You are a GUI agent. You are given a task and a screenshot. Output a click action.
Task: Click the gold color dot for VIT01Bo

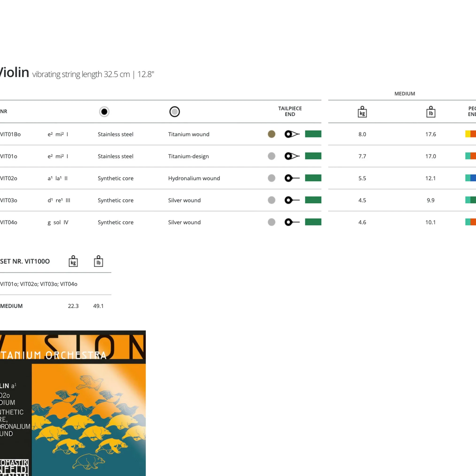pos(271,134)
